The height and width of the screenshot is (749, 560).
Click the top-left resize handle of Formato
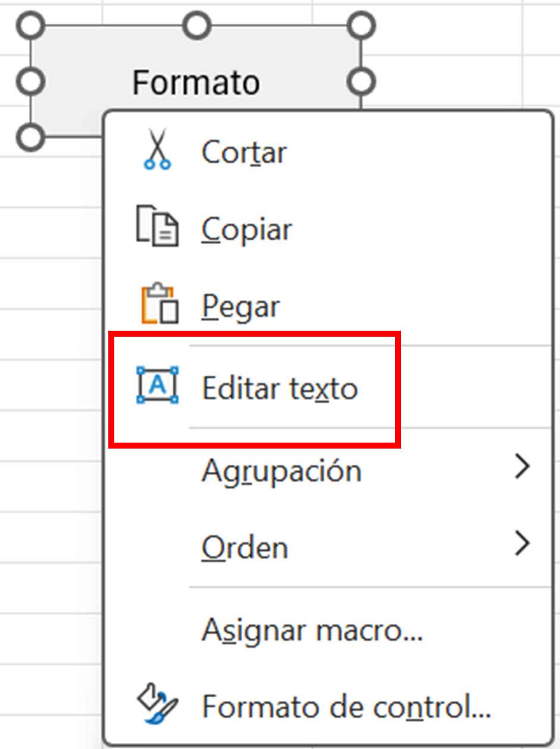(31, 26)
